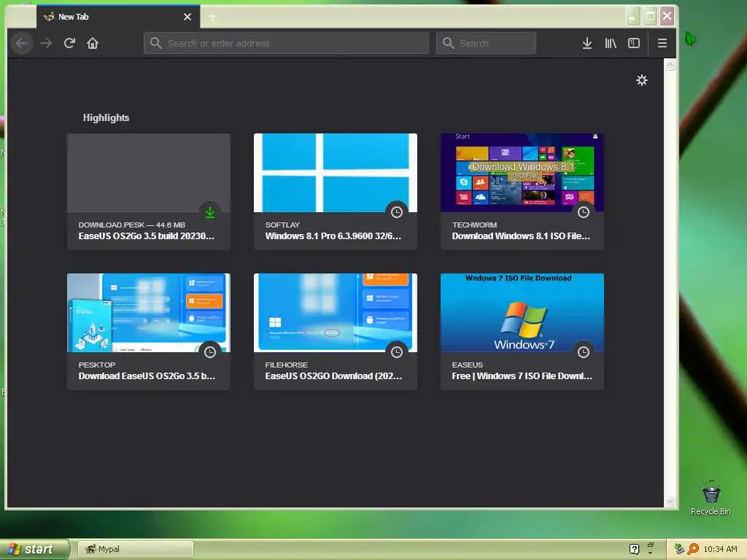Click the Highlights section heading
The height and width of the screenshot is (560, 747).
(x=106, y=117)
